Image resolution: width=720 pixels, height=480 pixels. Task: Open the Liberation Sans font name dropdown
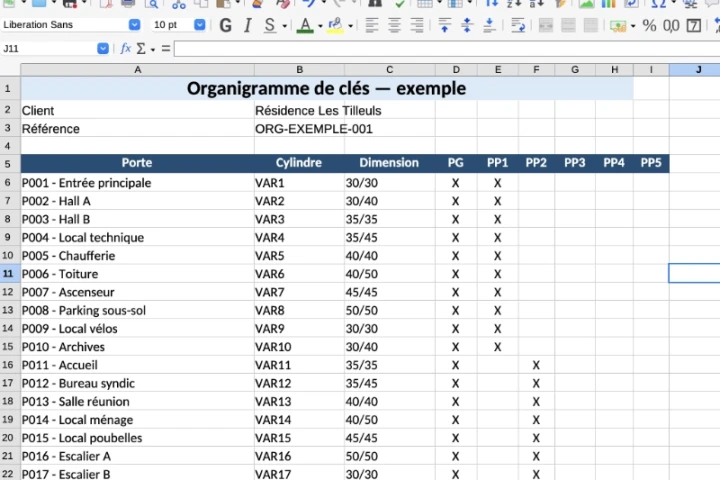[x=134, y=25]
